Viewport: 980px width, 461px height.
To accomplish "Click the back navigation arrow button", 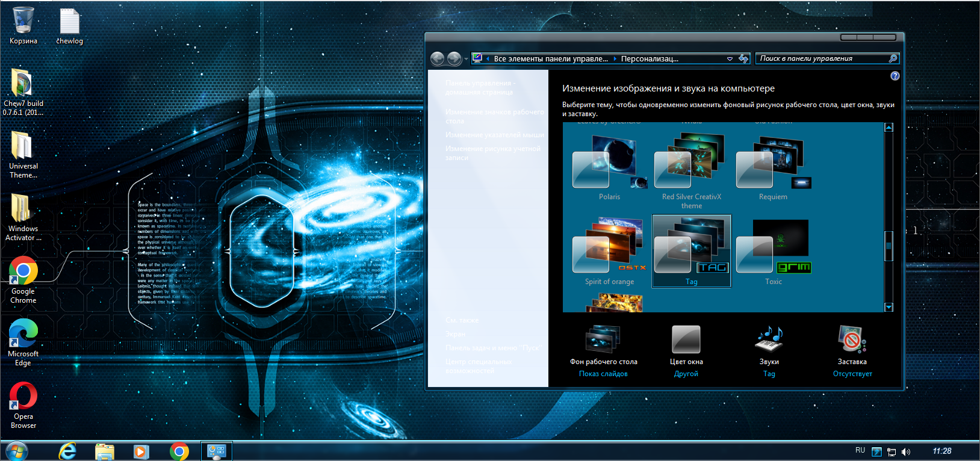I will 438,58.
